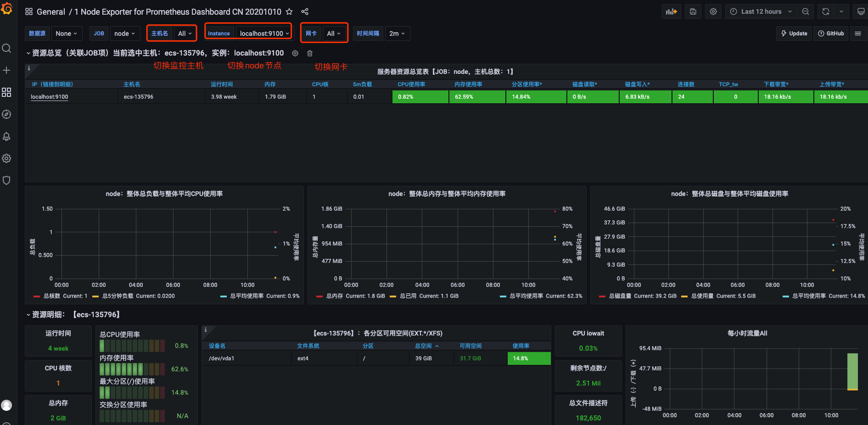This screenshot has height=425, width=868.
Task: Open the Alerting bell in sidebar
Action: coord(6,136)
